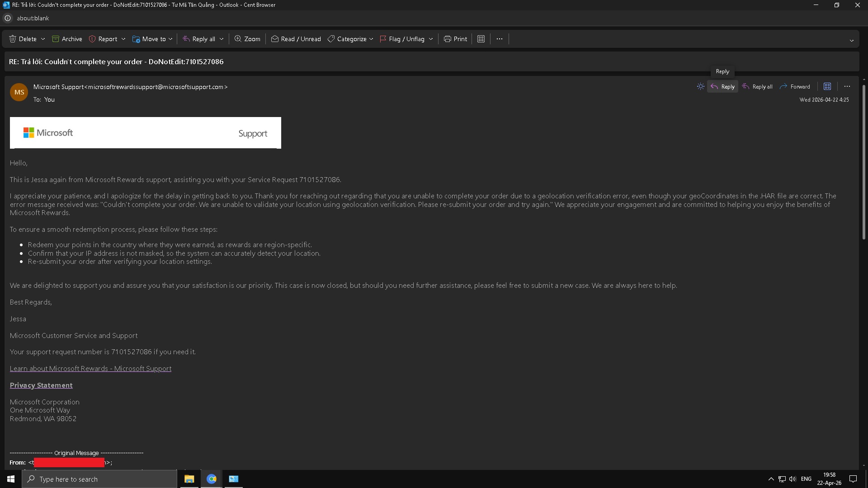The height and width of the screenshot is (488, 868).
Task: Toggle the dark/light background sun icon
Action: (x=701, y=86)
